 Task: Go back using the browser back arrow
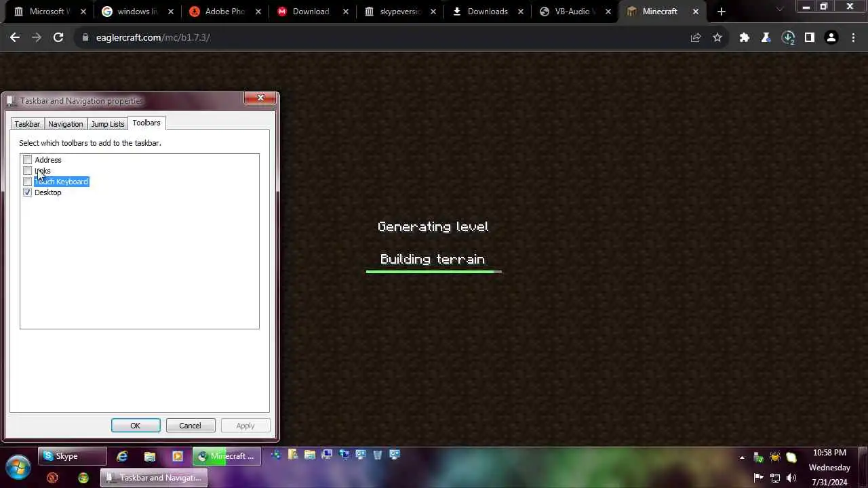coord(15,38)
